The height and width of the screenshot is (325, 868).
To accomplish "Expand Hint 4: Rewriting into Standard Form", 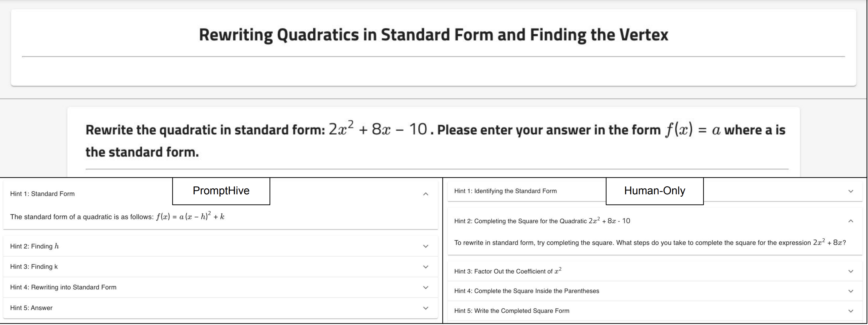I will click(63, 287).
